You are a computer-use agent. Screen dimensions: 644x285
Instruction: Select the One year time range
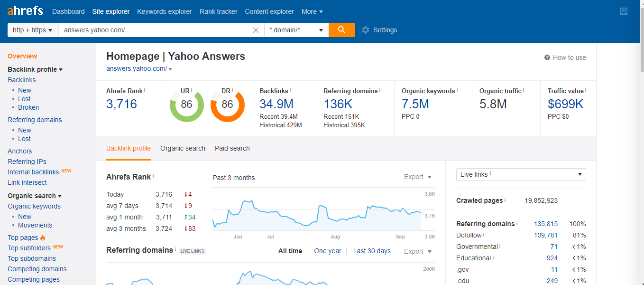[x=328, y=251]
